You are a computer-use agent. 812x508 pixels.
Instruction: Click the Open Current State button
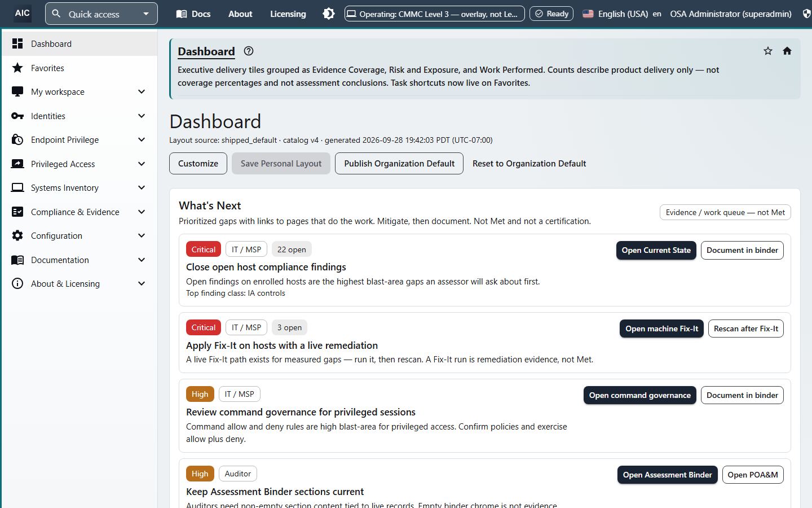[656, 250]
